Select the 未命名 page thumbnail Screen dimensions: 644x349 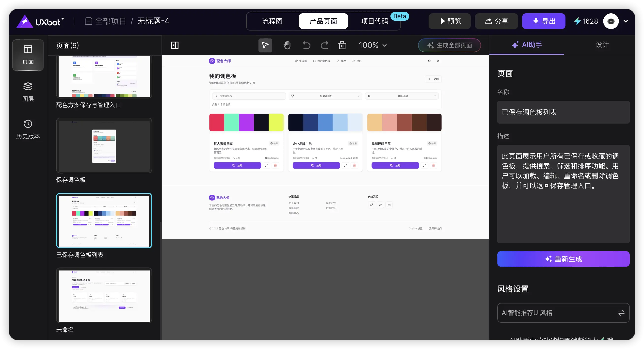pos(103,296)
